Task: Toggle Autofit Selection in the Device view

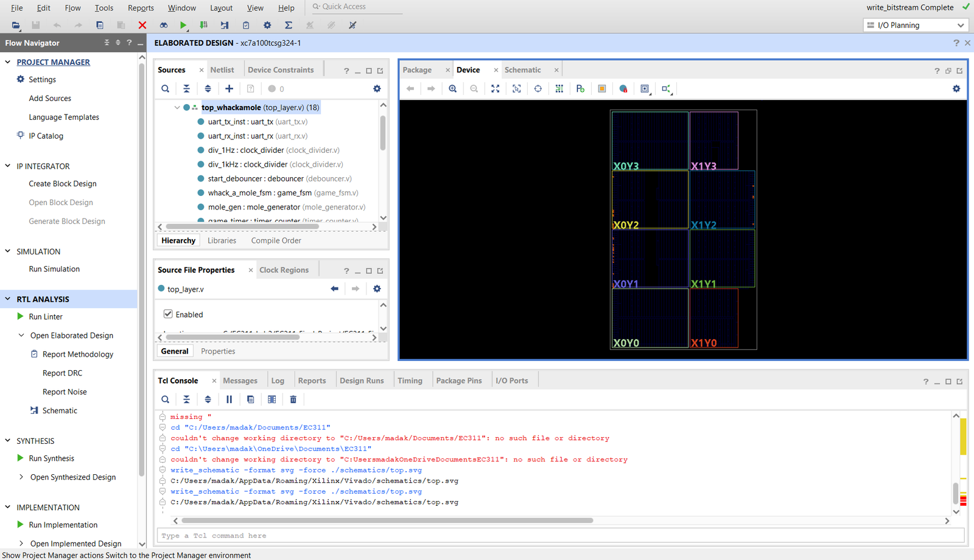Action: click(538, 88)
